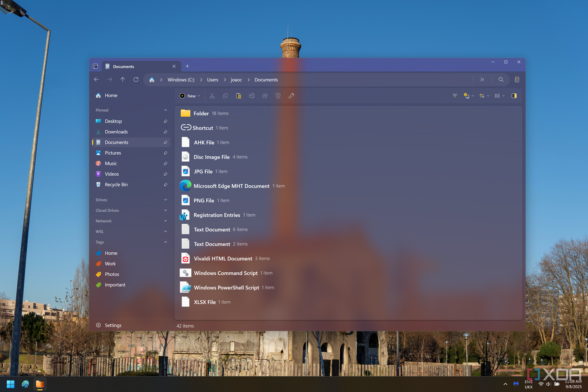This screenshot has width=588, height=392.
Task: Select the Important tag in sidebar
Action: click(131, 285)
